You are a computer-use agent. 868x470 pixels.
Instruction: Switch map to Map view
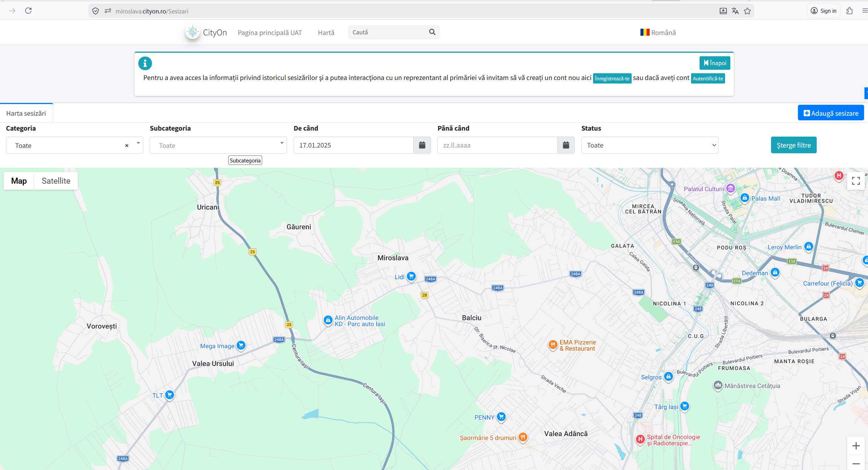(x=19, y=181)
